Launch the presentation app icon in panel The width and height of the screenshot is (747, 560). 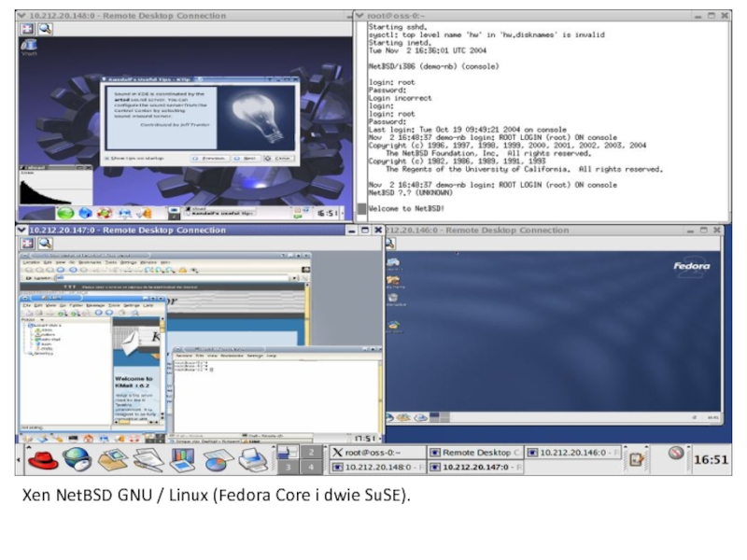coord(183,460)
